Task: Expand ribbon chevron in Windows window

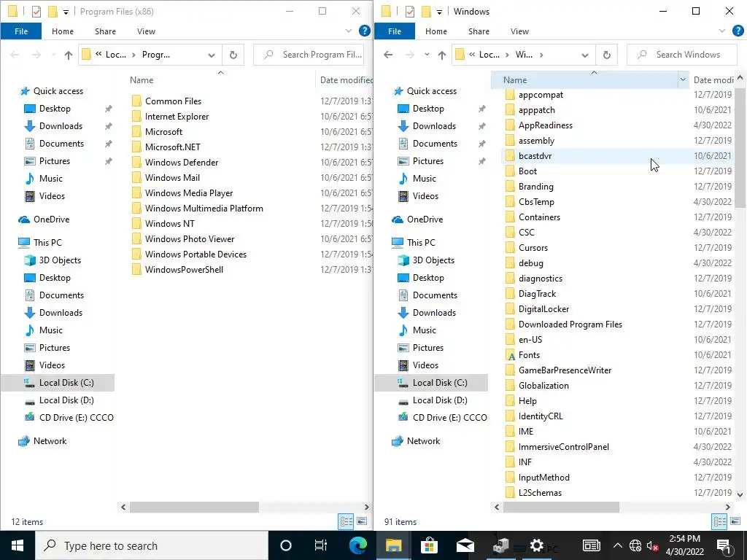Action: 722,31
